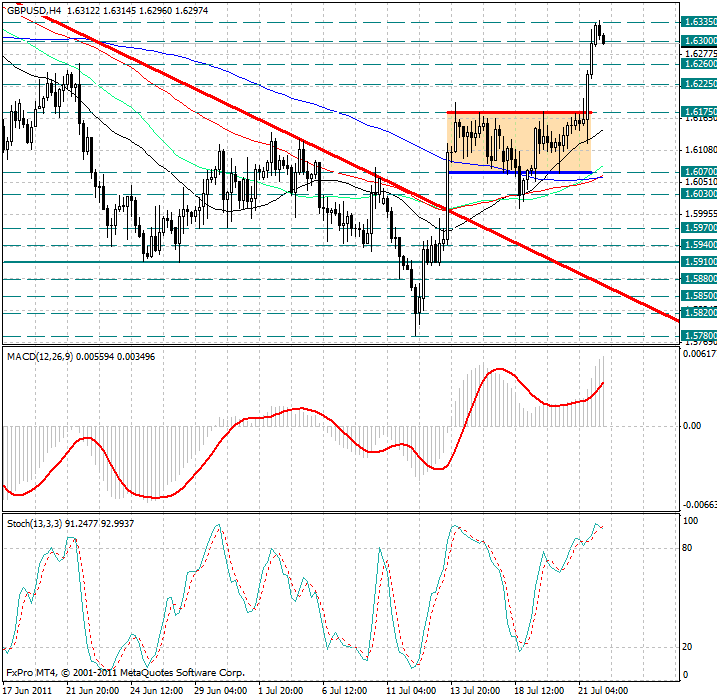Click the 1.5910 price level label
This screenshot has height=698, width=717.
699,262
